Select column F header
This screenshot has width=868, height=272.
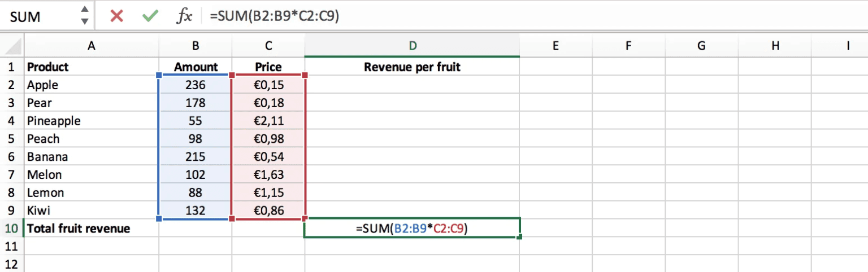click(x=628, y=46)
